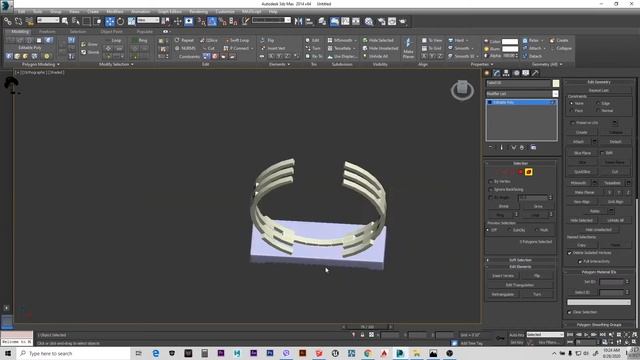Image resolution: width=640 pixels, height=360 pixels.
Task: Collapse the Selection rollout header
Action: click(520, 163)
